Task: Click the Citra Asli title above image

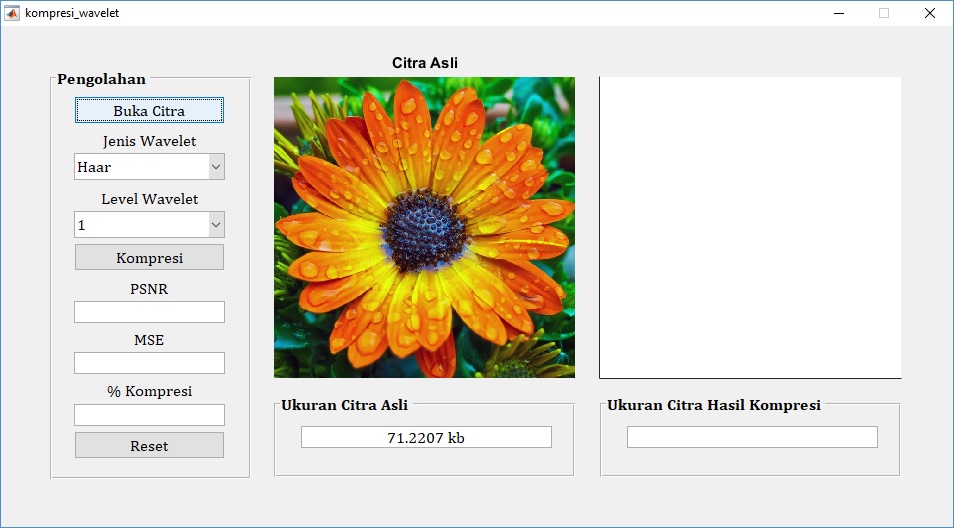Action: click(425, 63)
